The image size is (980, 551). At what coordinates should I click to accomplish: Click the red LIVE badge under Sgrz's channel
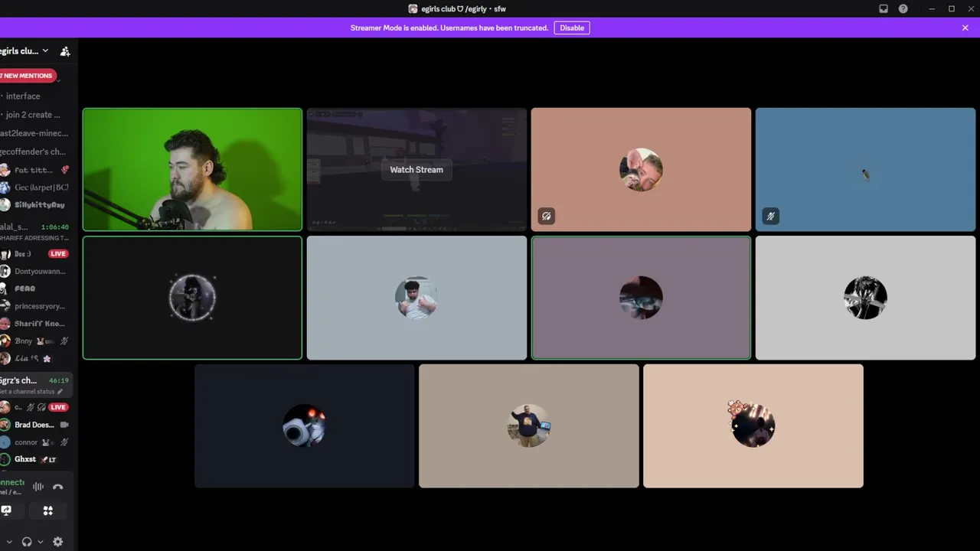coord(58,407)
